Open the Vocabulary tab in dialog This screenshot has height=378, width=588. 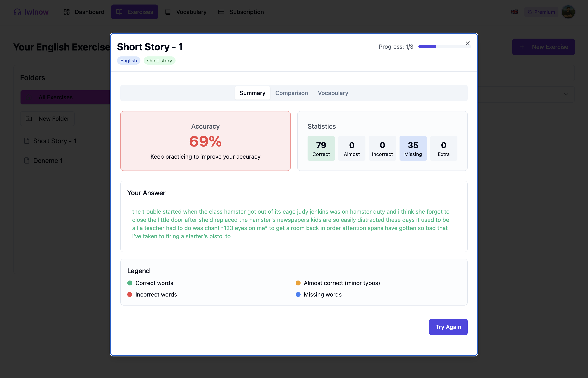pyautogui.click(x=333, y=93)
